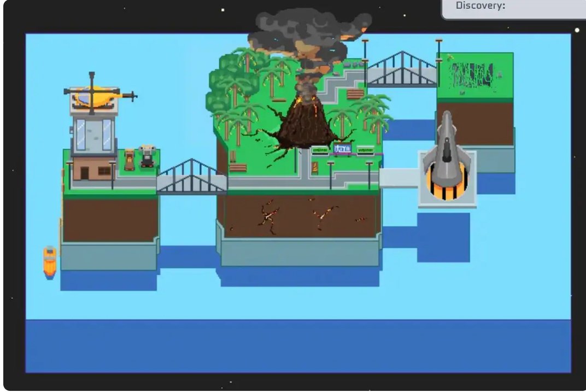
Task: Select the small orange sign near the path
Action: click(x=315, y=168)
